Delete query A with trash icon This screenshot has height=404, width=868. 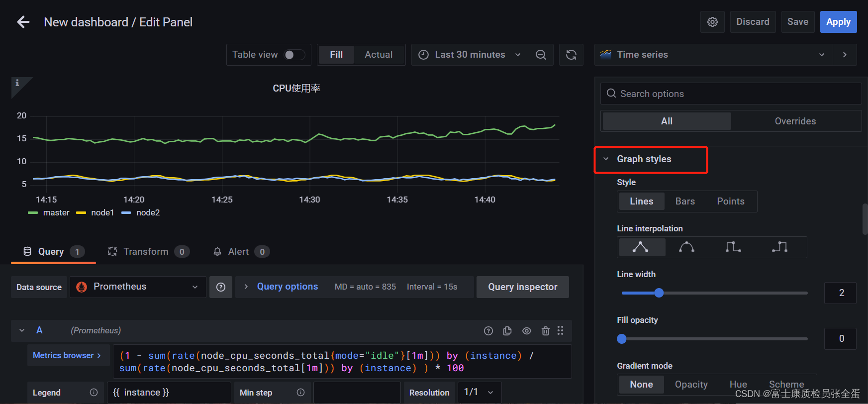[x=546, y=331]
